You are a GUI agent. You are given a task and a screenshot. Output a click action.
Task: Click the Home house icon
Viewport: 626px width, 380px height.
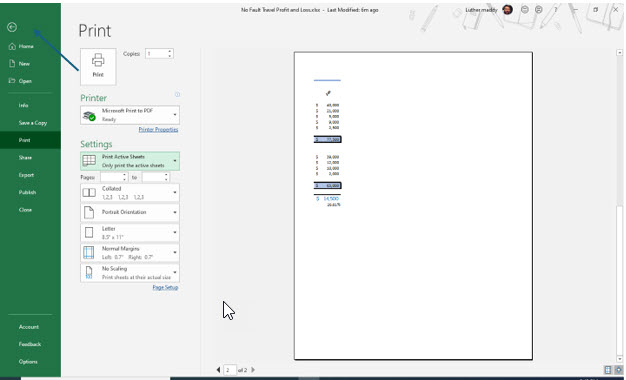(12, 46)
